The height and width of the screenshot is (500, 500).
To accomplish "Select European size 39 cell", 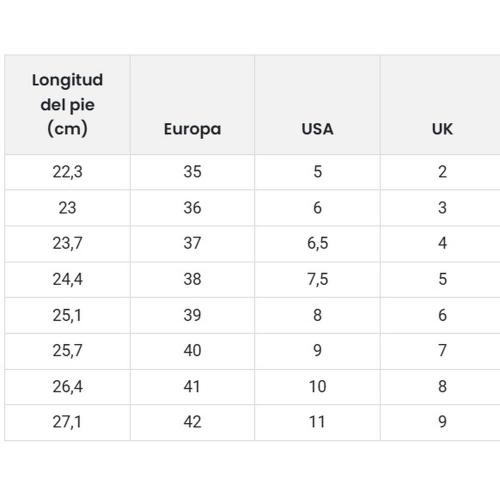I will tap(192, 315).
